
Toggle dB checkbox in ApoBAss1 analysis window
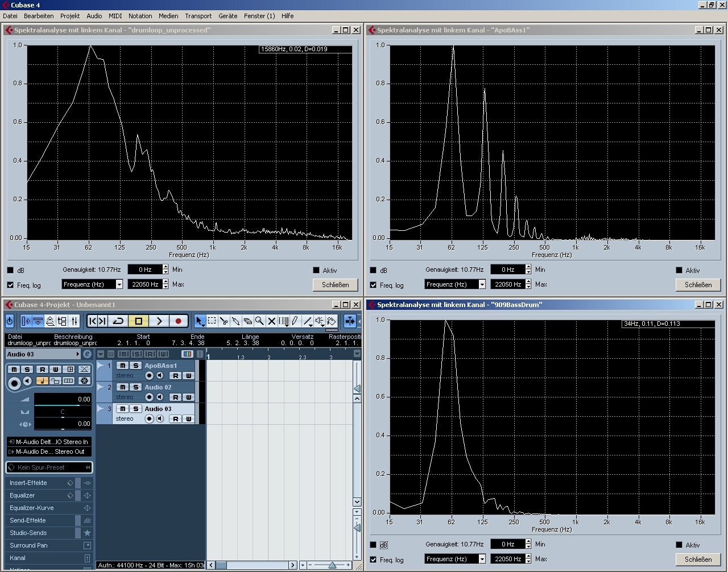coord(373,270)
